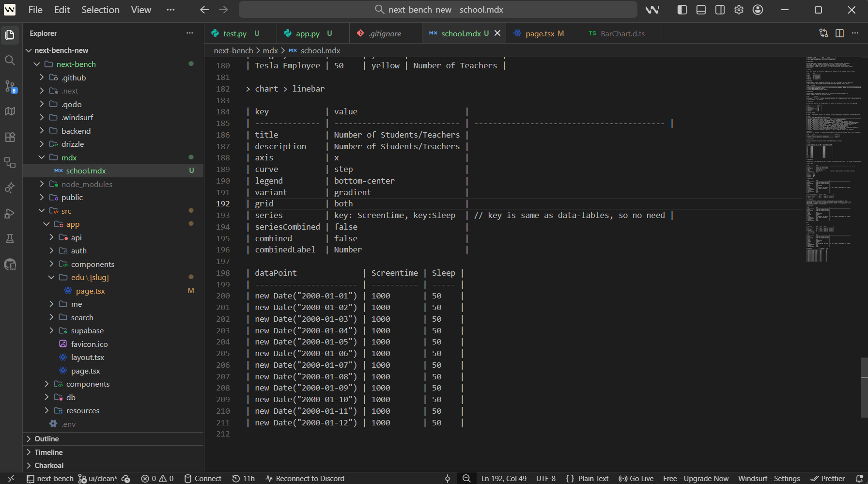Click the title bar search field
Screen dimensions: 868x484
click(x=438, y=10)
